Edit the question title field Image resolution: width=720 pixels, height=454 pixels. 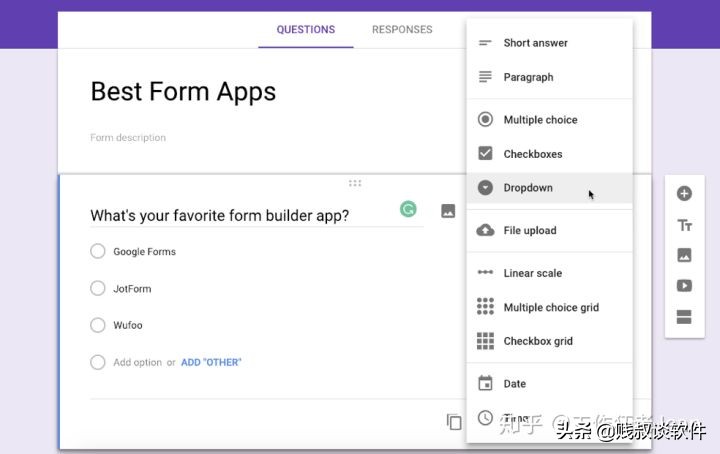256,215
